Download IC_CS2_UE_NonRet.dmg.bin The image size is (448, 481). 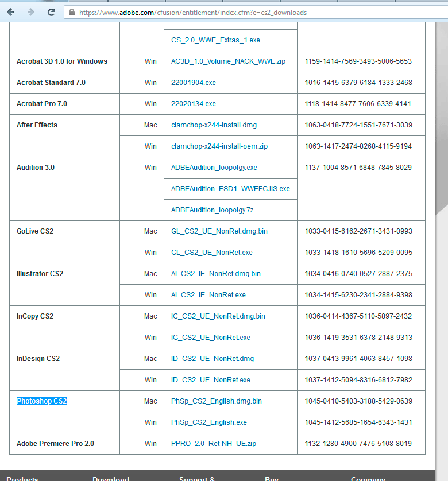pos(218,316)
